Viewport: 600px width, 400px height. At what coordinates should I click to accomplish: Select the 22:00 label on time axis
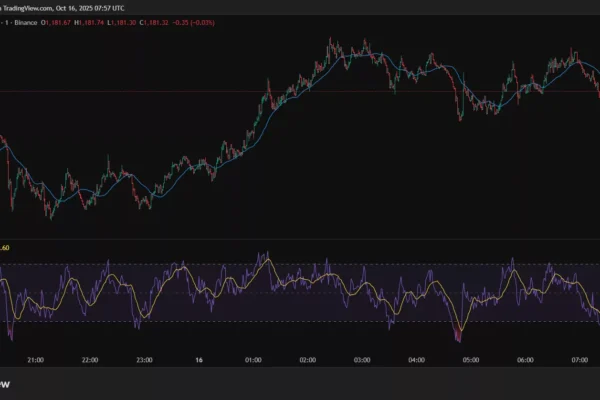coord(89,358)
